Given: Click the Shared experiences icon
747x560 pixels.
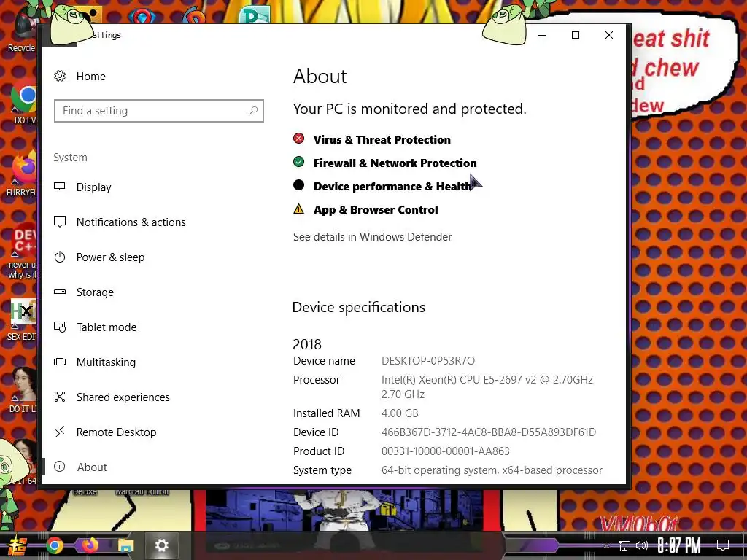Looking at the screenshot, I should (60, 397).
